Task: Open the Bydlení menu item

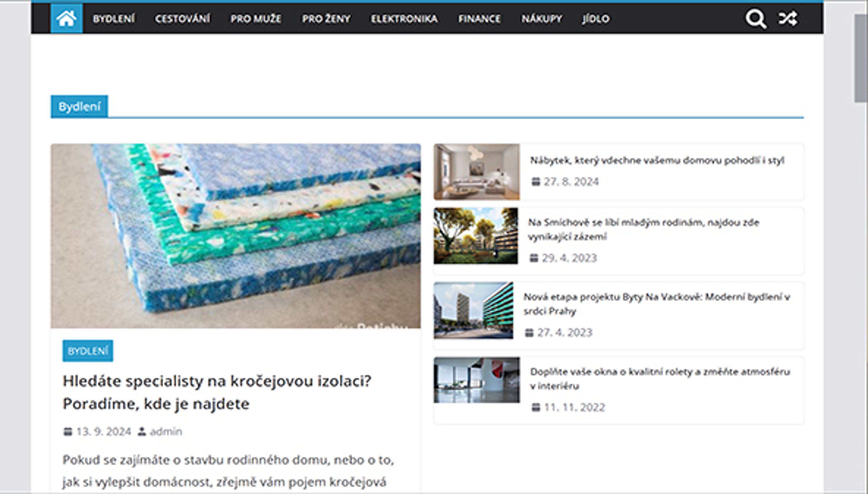Action: (114, 19)
